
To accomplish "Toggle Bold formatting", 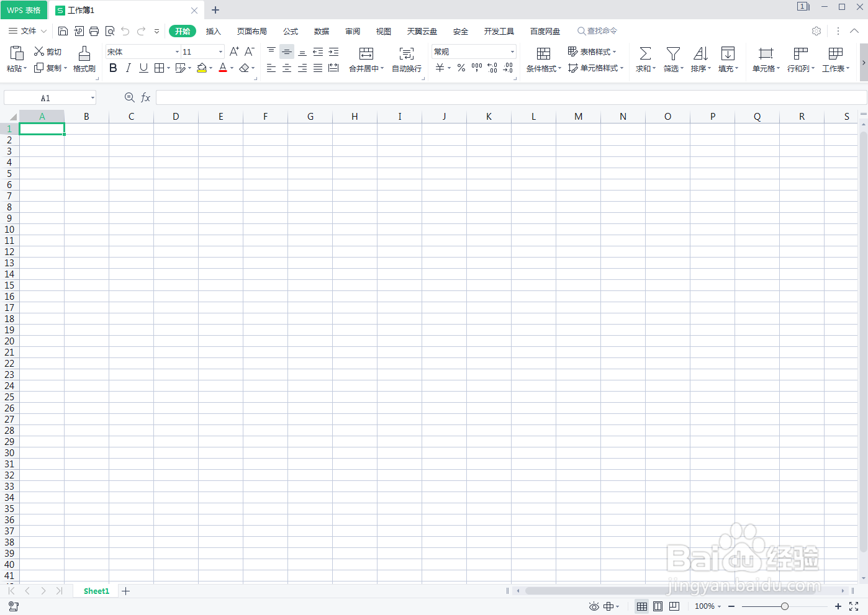I will pyautogui.click(x=113, y=68).
